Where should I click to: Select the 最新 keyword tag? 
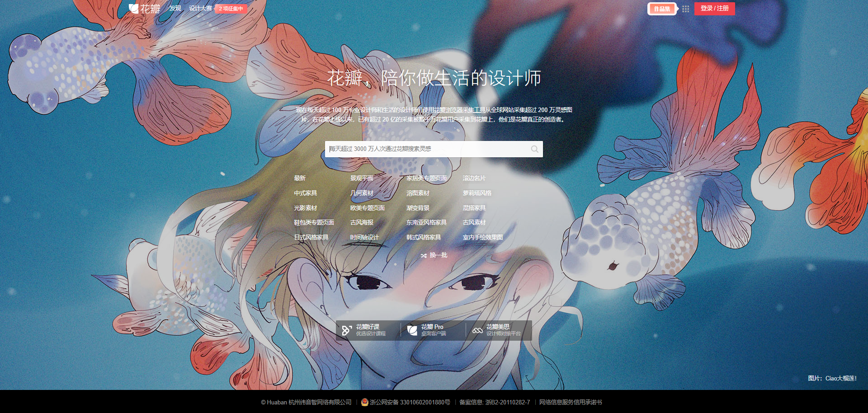pyautogui.click(x=300, y=178)
